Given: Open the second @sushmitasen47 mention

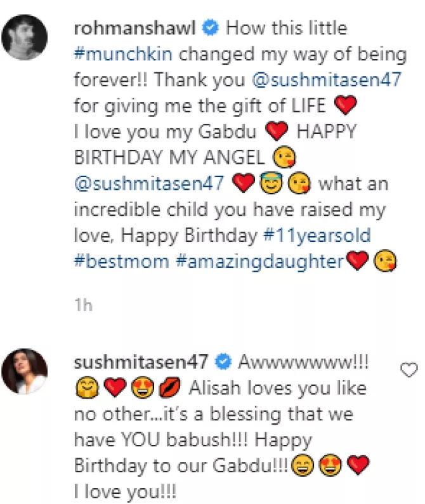Looking at the screenshot, I should pyautogui.click(x=150, y=183).
